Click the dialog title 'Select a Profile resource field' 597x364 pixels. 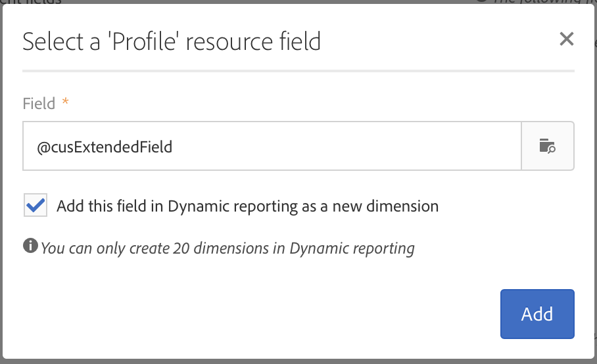(x=172, y=41)
